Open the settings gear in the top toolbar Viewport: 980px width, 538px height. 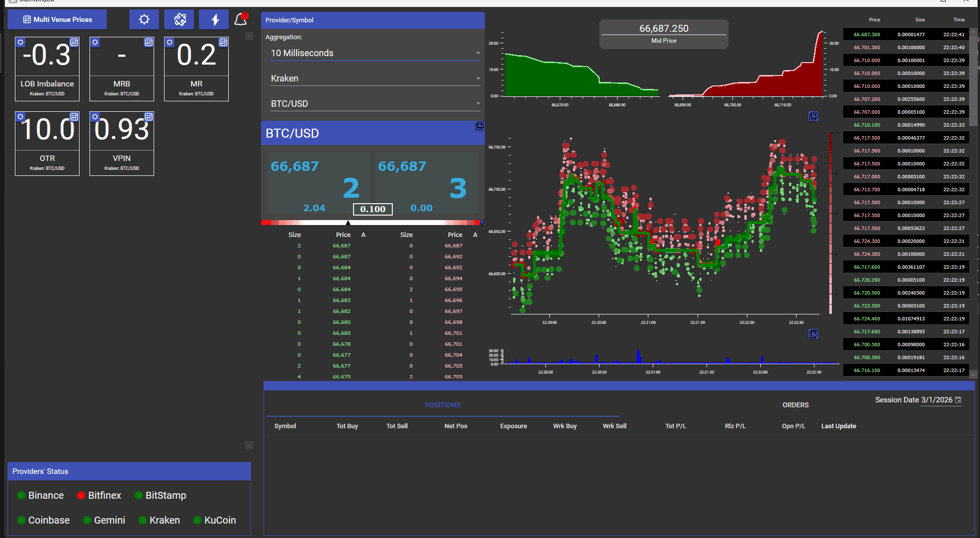(x=144, y=19)
